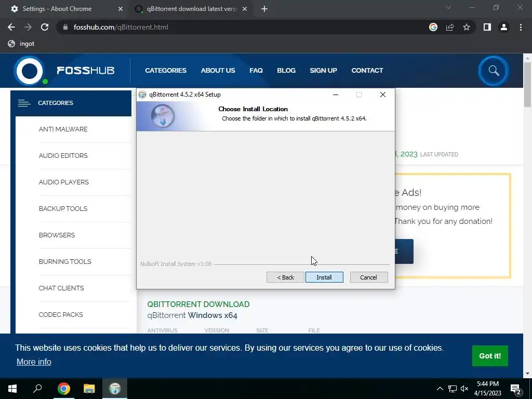Minimize the qBittorrent Setup window
Screen dimensions: 532x399
pyautogui.click(x=336, y=95)
